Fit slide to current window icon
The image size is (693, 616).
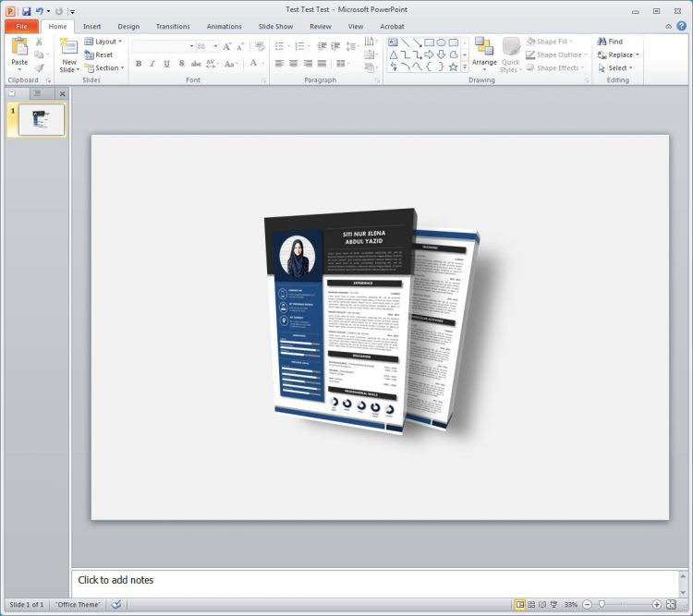coord(671,605)
